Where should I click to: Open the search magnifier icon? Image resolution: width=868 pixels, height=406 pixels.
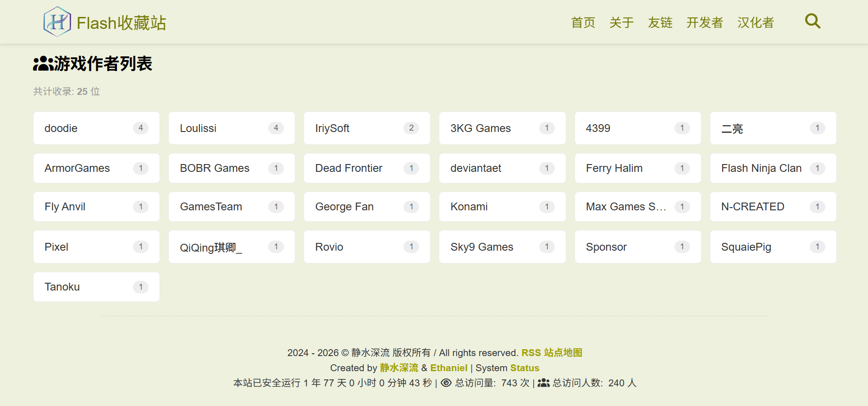[x=813, y=21]
